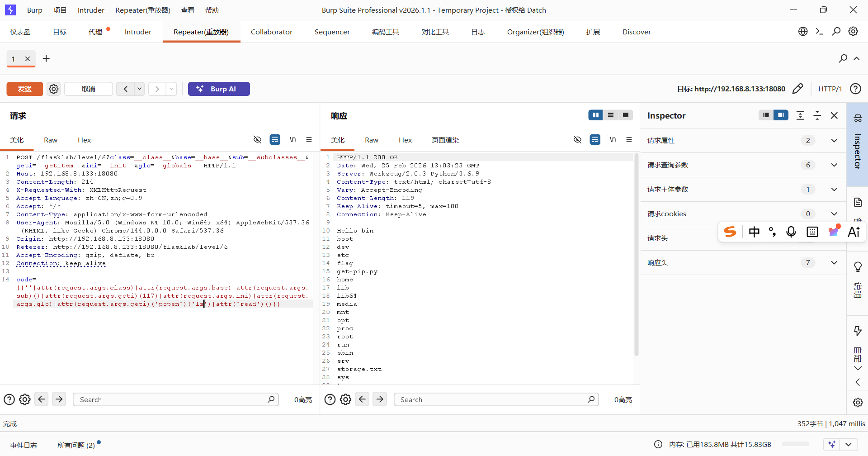Select top-bottom request/response layout

tap(611, 115)
